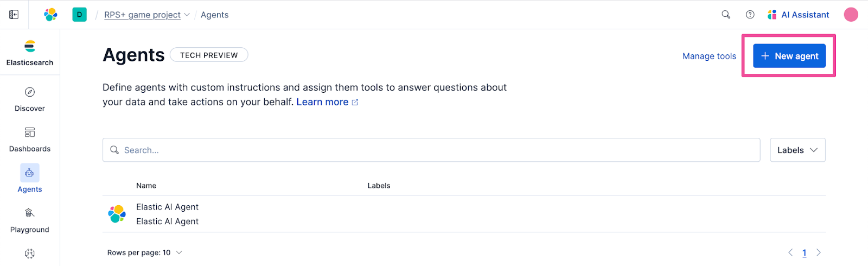Select the Agents sidebar item
868x266 pixels.
tap(30, 173)
